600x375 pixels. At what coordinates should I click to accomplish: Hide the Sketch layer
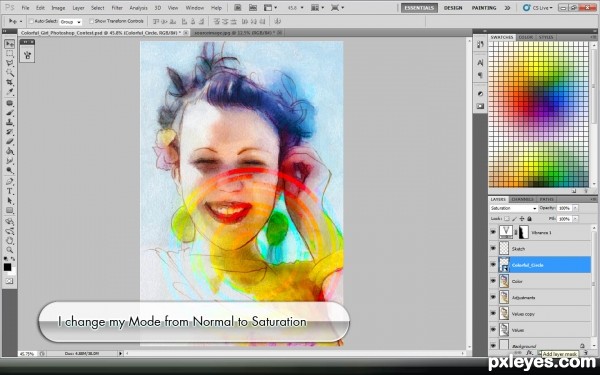[x=493, y=248]
